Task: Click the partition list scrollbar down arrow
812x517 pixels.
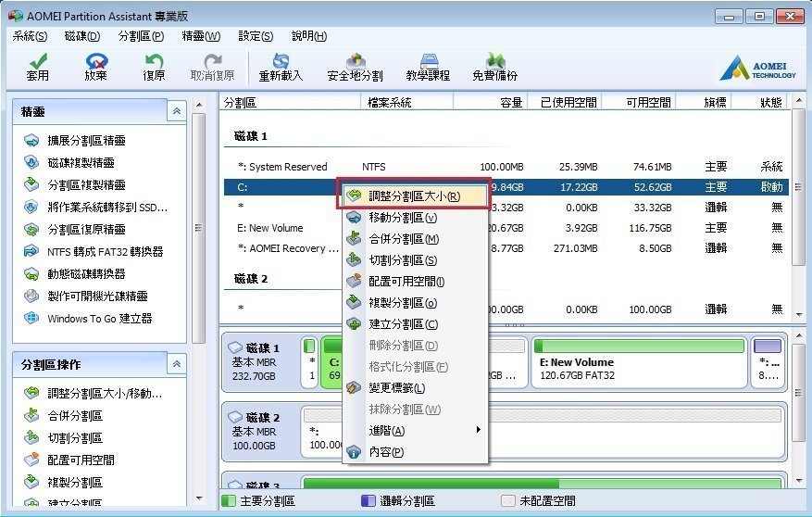Action: pos(798,314)
